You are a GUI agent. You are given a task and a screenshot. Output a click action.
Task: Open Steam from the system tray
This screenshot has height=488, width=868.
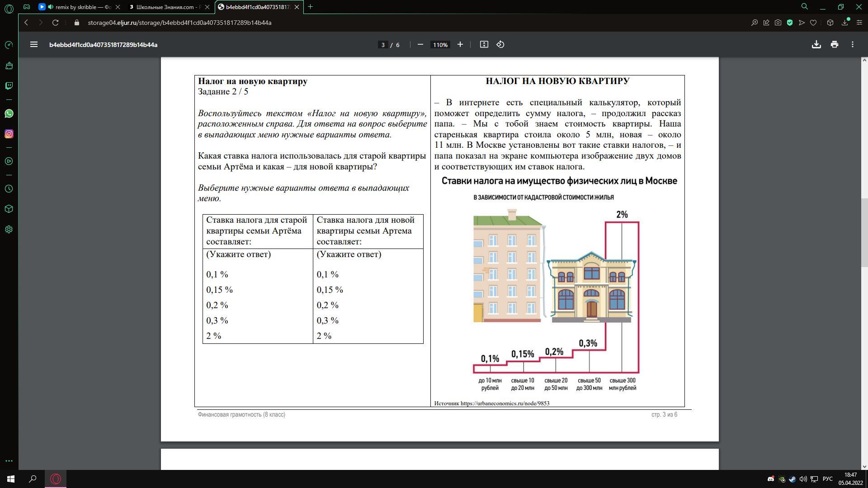coord(793,479)
